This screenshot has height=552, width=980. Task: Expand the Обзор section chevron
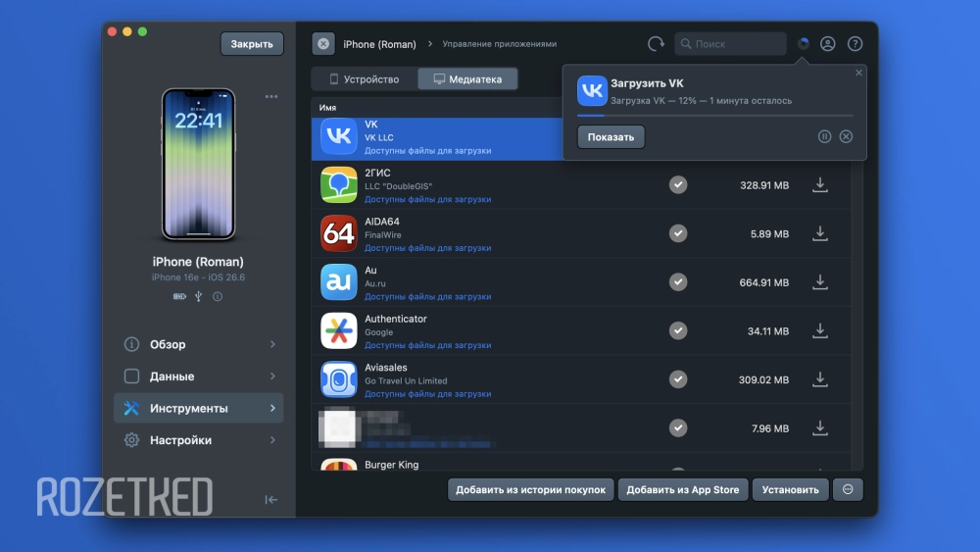pos(272,344)
